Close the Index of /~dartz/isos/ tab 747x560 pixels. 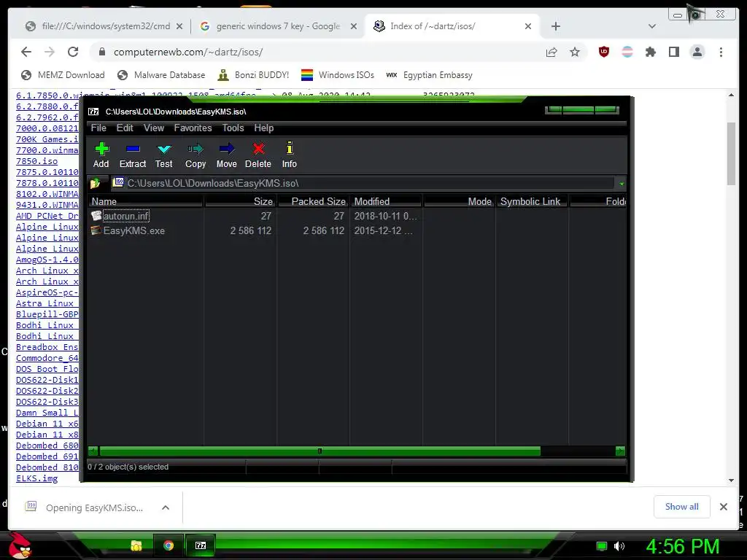[x=528, y=26]
